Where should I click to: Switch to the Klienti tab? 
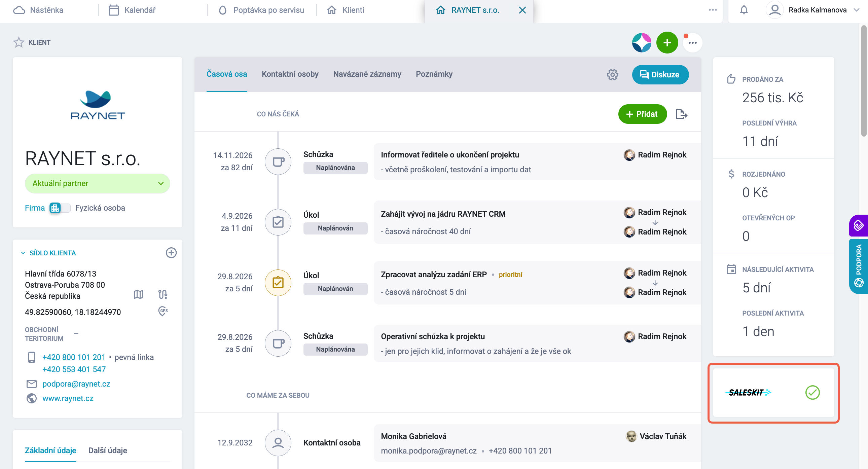[346, 10]
